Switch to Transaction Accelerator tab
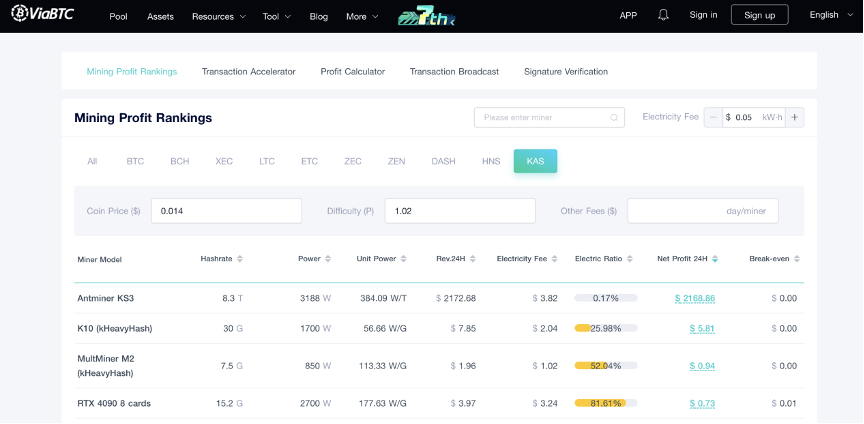 click(249, 72)
